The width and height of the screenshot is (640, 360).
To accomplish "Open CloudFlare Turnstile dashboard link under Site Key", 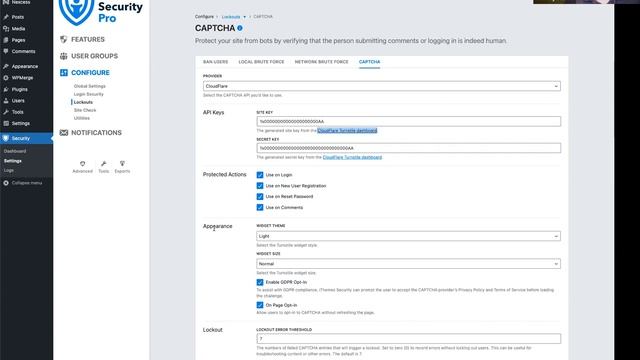I will pyautogui.click(x=347, y=131).
